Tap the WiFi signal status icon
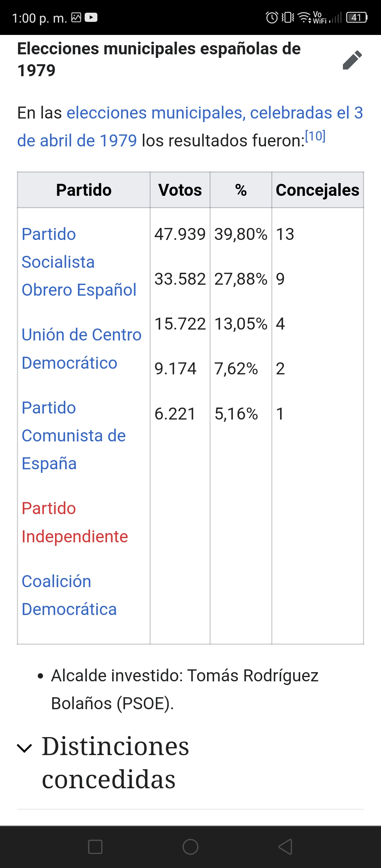The height and width of the screenshot is (868, 381). [x=304, y=17]
